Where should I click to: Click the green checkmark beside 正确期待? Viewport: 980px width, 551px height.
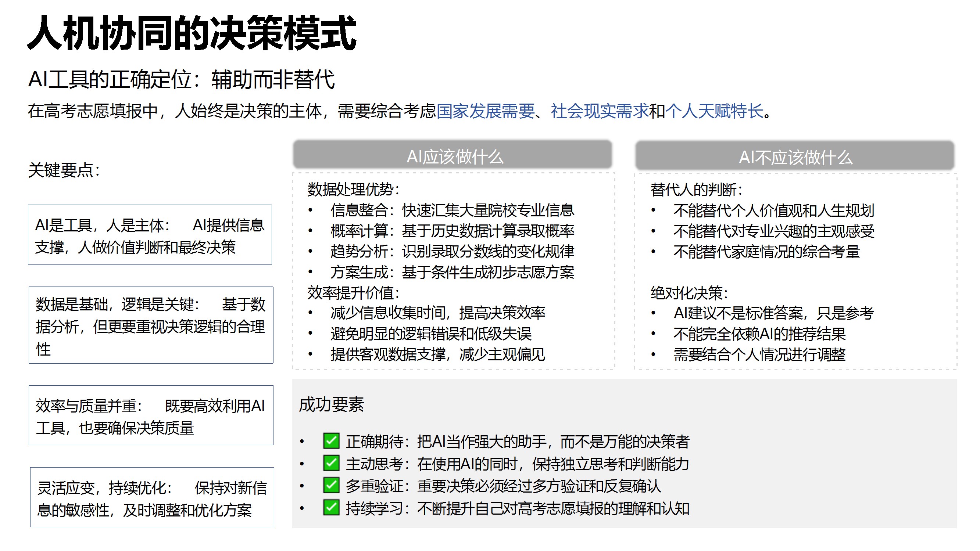point(331,441)
